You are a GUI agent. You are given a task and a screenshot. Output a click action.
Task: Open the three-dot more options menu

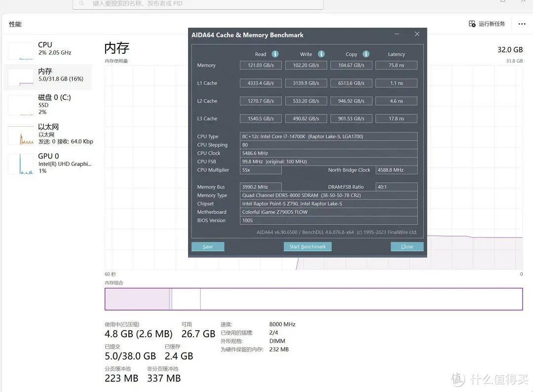[x=522, y=24]
